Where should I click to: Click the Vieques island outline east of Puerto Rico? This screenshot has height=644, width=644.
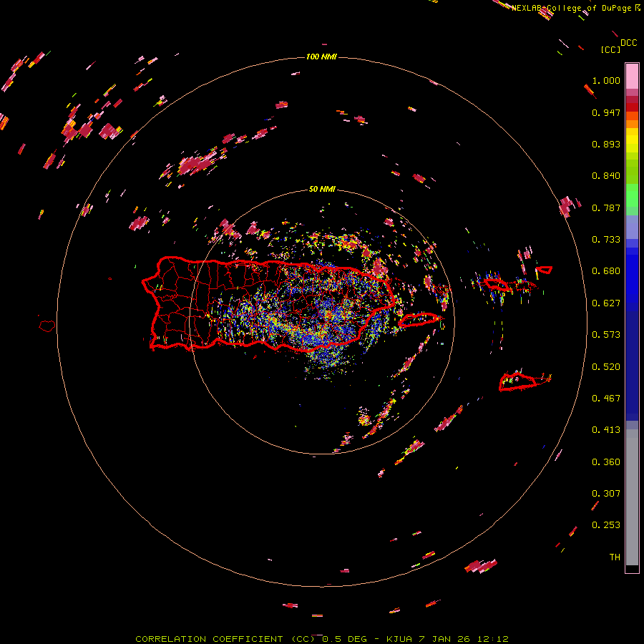point(420,320)
